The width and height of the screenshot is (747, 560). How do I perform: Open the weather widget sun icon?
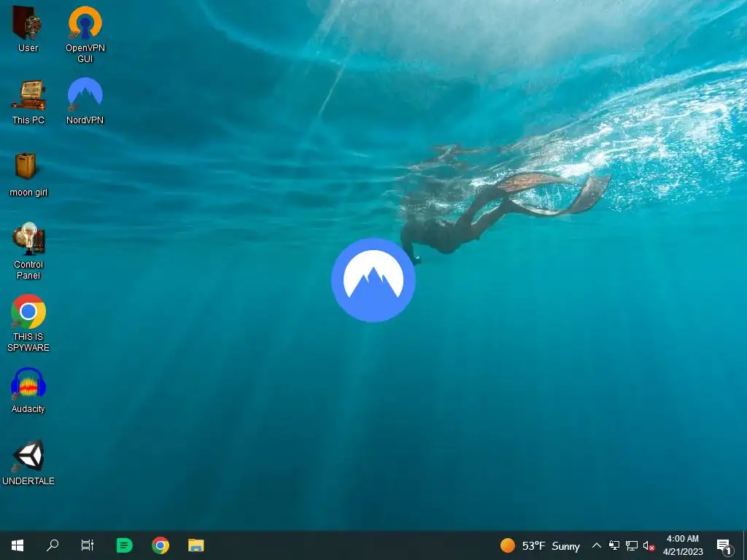point(508,545)
